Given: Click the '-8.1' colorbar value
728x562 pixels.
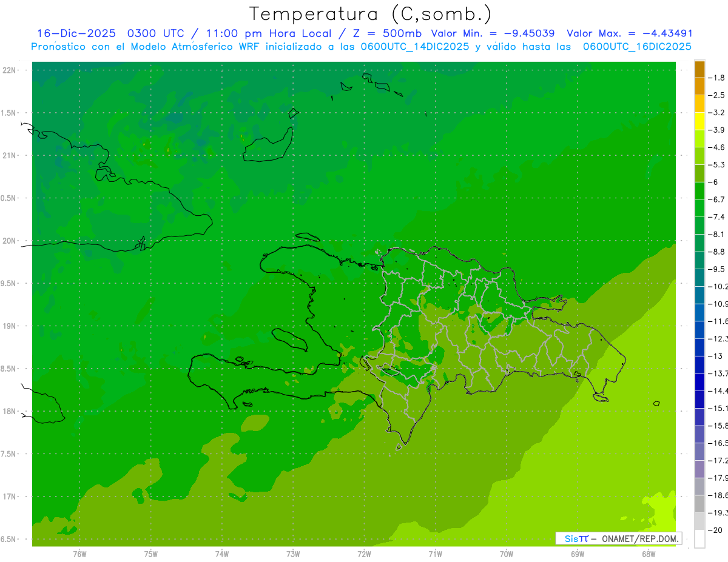Looking at the screenshot, I should [717, 234].
